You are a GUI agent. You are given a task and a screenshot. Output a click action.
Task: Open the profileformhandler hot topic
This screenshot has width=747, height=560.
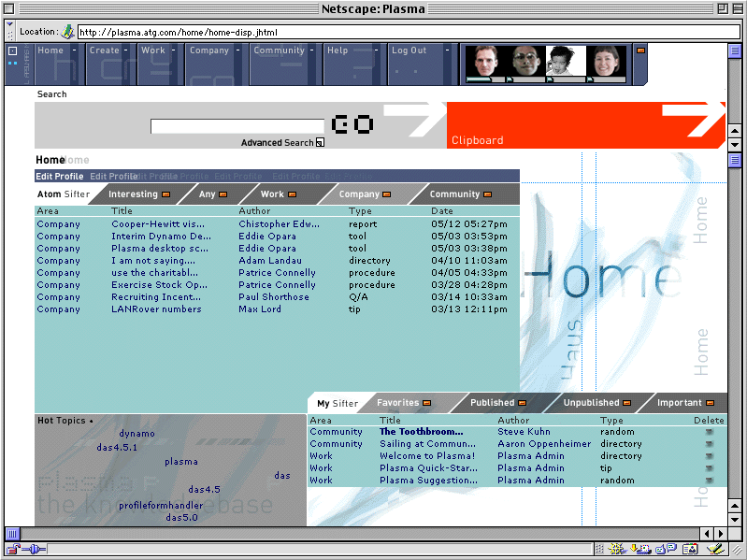click(161, 505)
